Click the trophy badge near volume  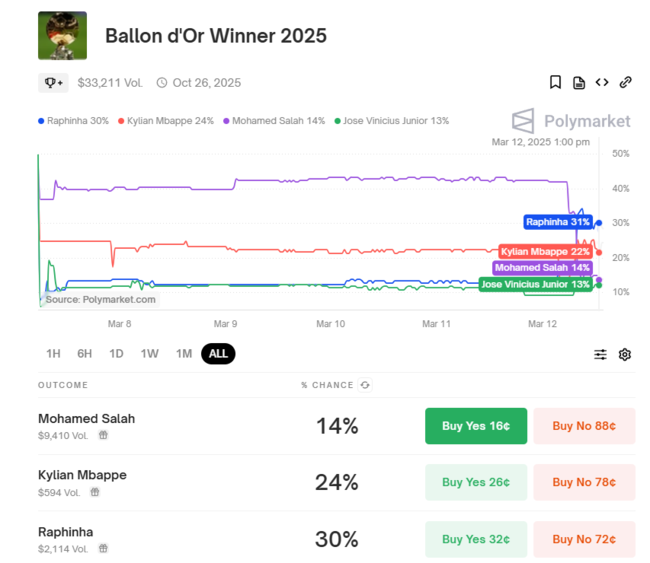click(x=52, y=83)
